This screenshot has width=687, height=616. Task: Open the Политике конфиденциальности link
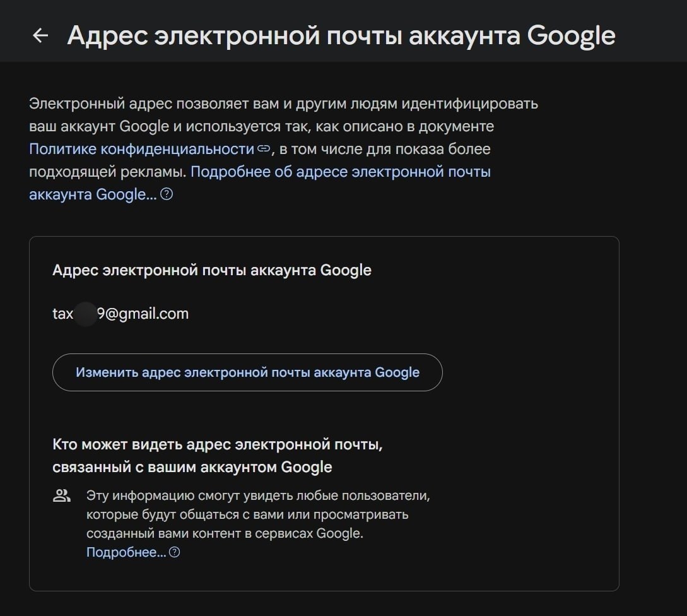tap(141, 149)
